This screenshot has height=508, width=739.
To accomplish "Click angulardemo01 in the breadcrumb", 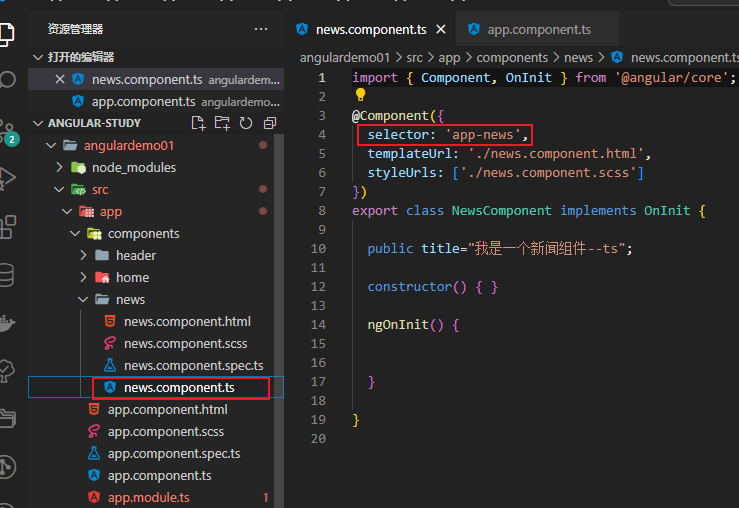I will pos(345,57).
